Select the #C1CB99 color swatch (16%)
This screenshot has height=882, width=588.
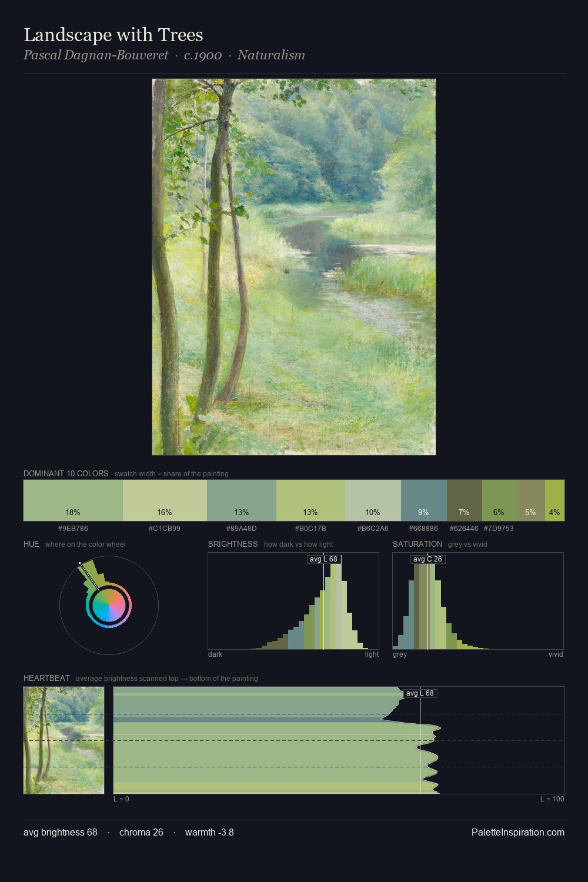165,500
